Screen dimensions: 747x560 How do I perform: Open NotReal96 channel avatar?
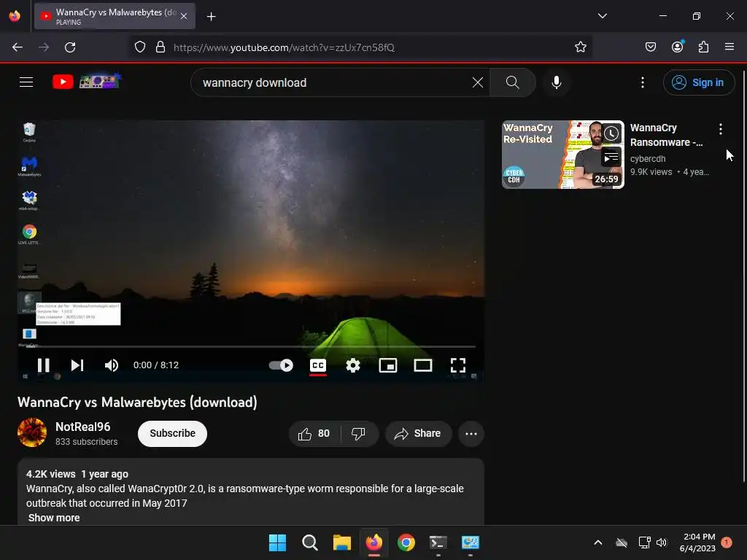(x=32, y=432)
